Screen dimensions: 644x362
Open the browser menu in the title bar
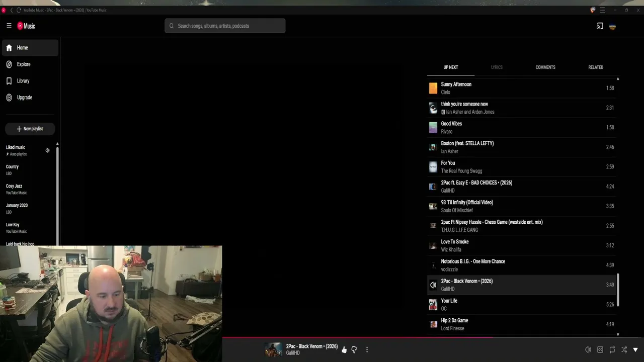pos(602,10)
